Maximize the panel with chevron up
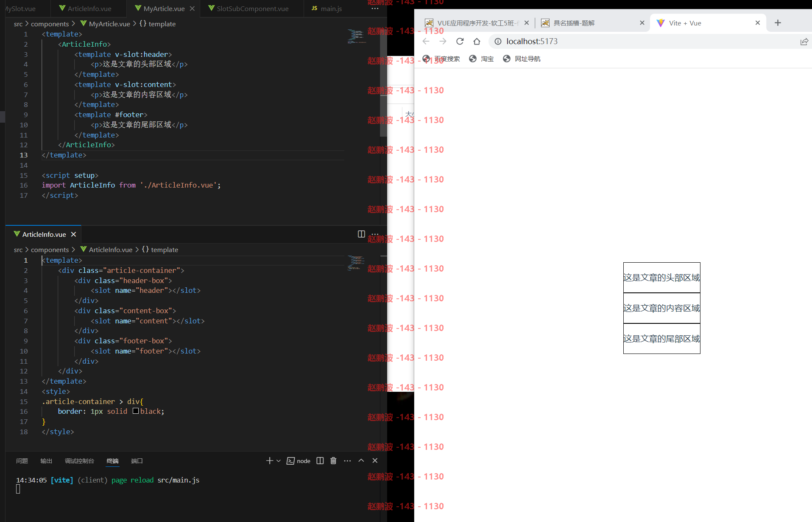This screenshot has width=812, height=522. [x=361, y=460]
